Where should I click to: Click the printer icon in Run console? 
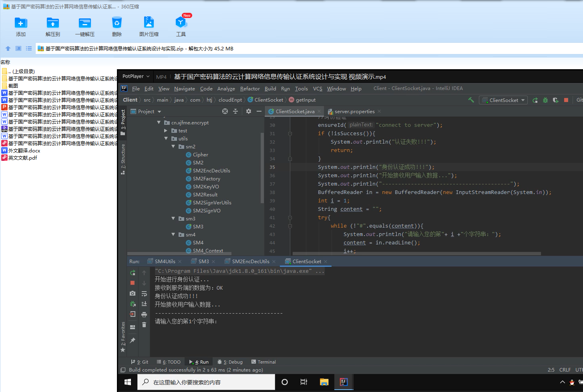(144, 314)
